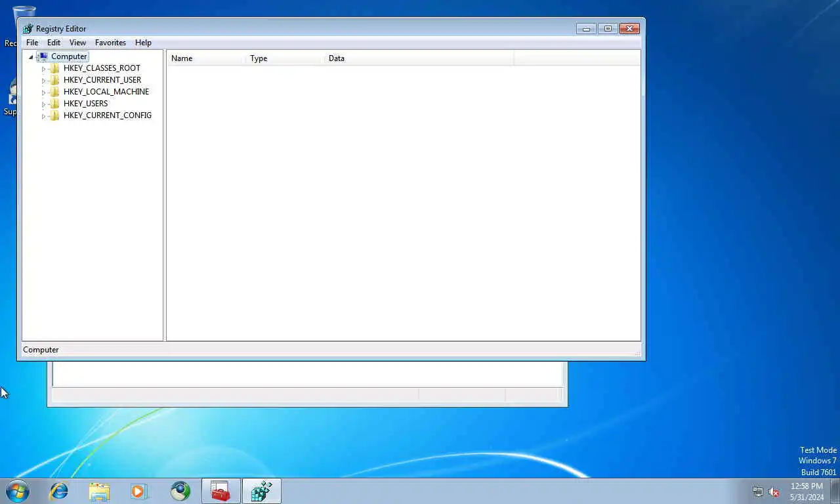Open the Edit menu
The height and width of the screenshot is (504, 840).
click(54, 43)
